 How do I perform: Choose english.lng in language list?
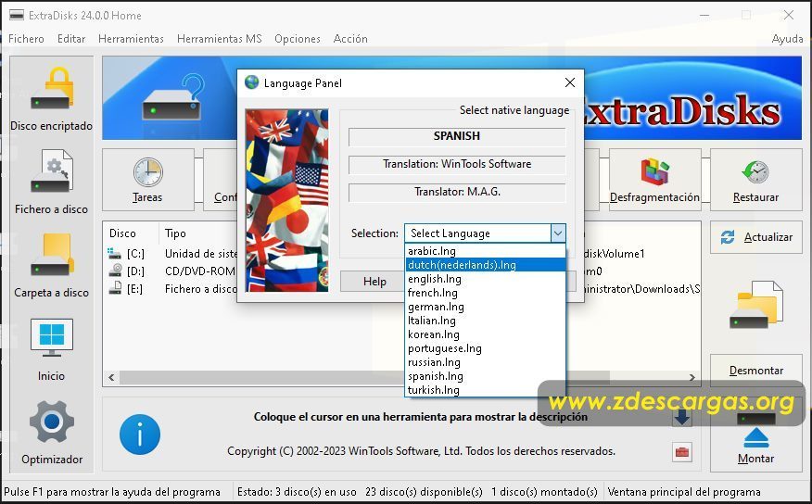coord(485,279)
